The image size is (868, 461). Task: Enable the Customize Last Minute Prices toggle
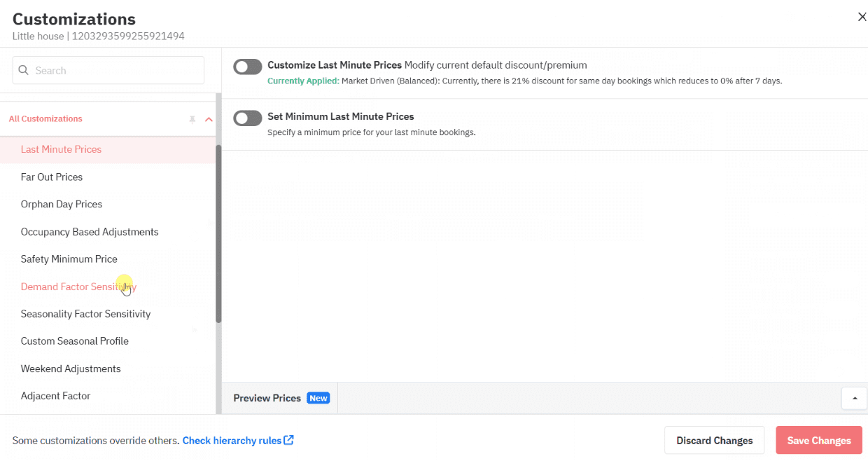[247, 66]
